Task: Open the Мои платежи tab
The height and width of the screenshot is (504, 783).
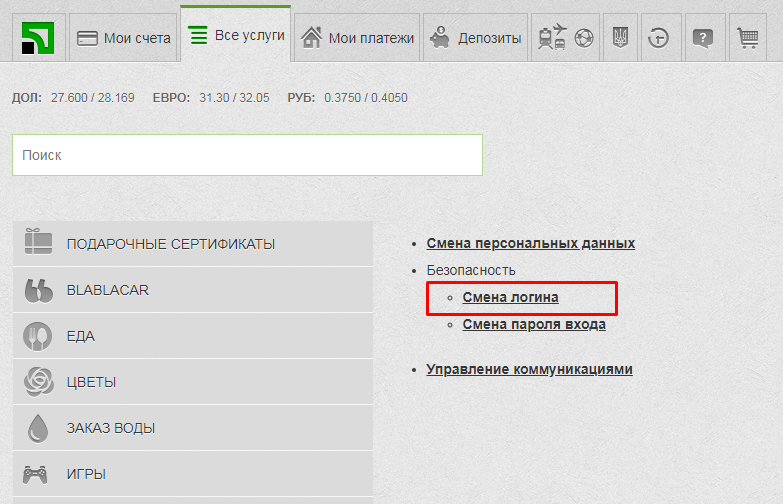Action: pyautogui.click(x=357, y=38)
